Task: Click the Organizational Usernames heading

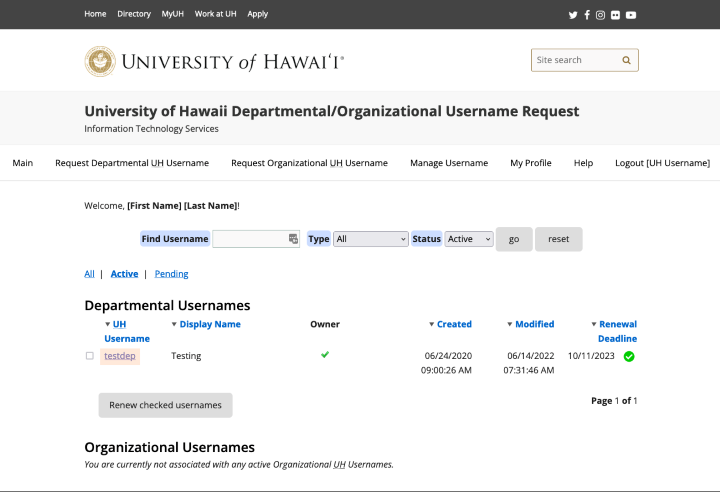Action: pos(169,447)
